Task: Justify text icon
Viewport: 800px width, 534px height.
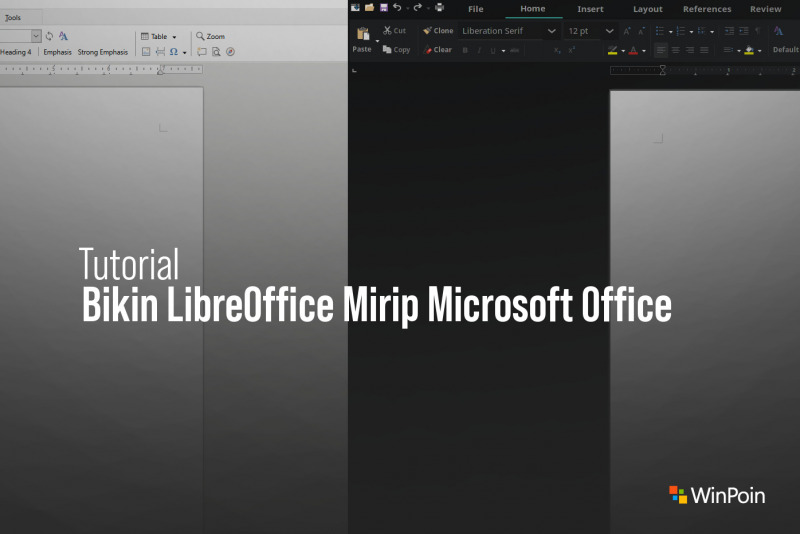Action: pyautogui.click(x=704, y=50)
